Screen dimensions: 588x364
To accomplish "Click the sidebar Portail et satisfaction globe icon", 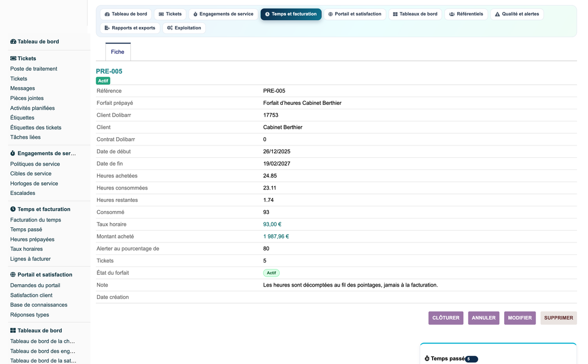I will (x=13, y=275).
